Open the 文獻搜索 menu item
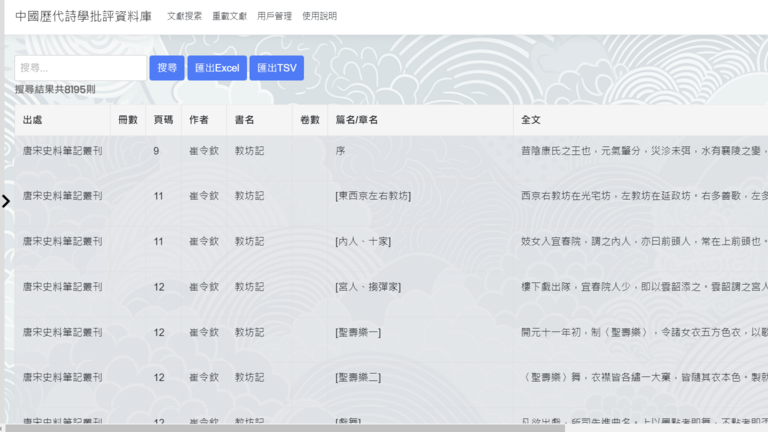 click(x=184, y=17)
